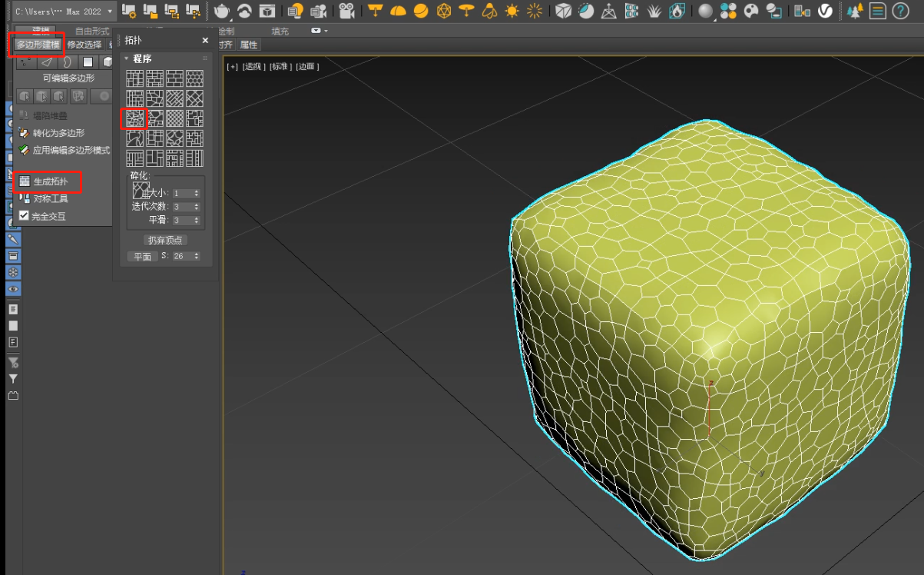Open the 多边形建模 panel tab
The image size is (924, 575).
38,45
